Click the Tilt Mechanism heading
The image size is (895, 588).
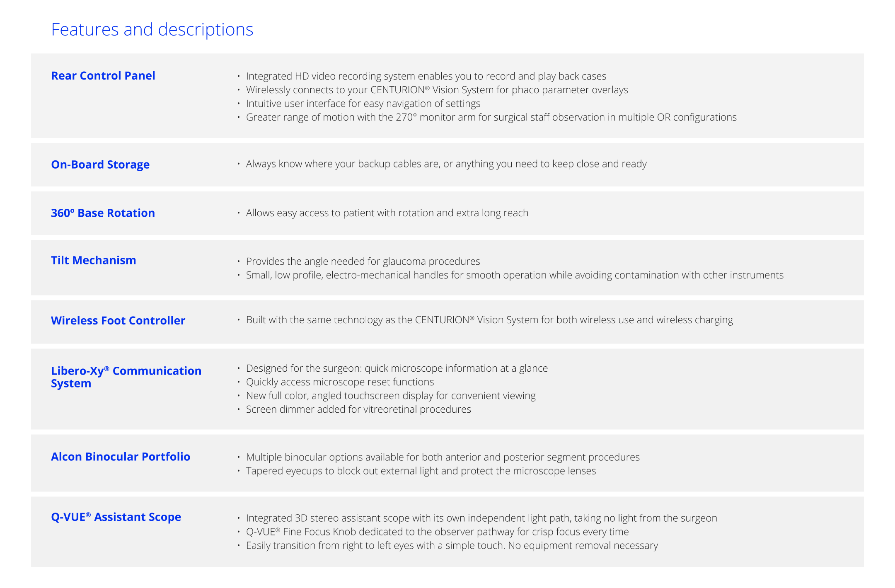click(93, 260)
